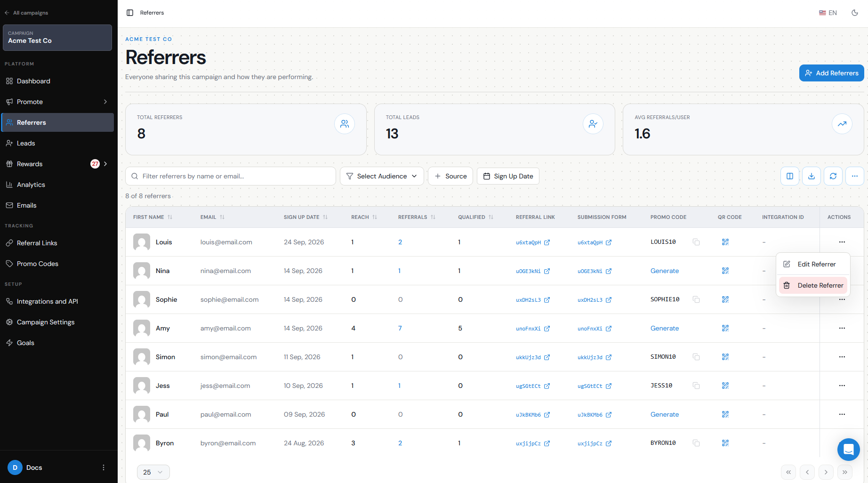Sort by Referrals column

pyautogui.click(x=417, y=217)
